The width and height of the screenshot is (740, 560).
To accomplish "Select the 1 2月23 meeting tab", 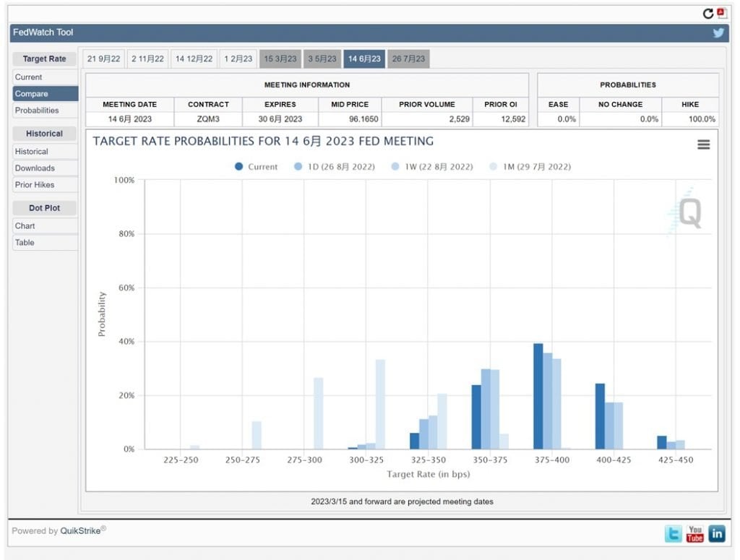I will (238, 59).
